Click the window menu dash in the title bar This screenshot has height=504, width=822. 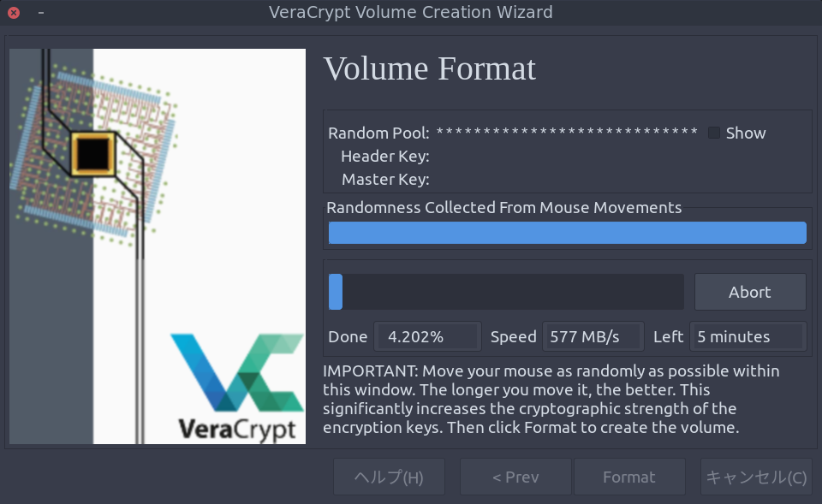pos(41,13)
